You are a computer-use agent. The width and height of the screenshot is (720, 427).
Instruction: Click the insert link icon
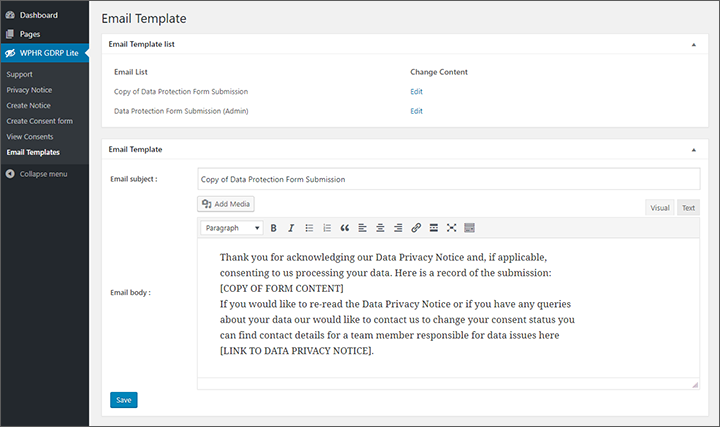coord(416,228)
